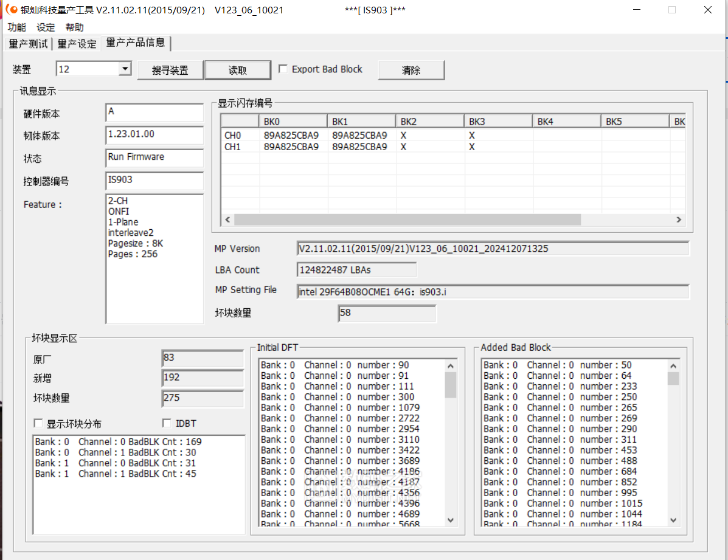Click the Pagesize : 8K feature line
The height and width of the screenshot is (560, 728).
[x=136, y=243]
